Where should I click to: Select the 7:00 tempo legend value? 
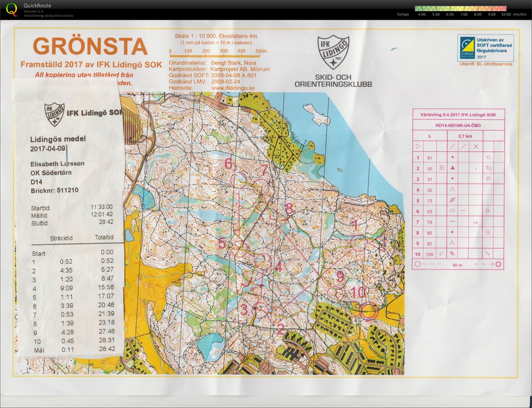(x=464, y=14)
